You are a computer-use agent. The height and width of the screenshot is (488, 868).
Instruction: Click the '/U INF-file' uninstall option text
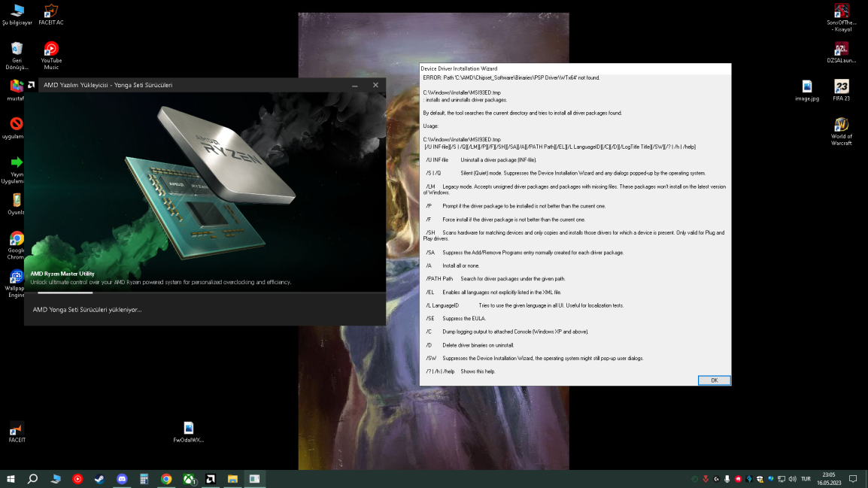click(481, 160)
